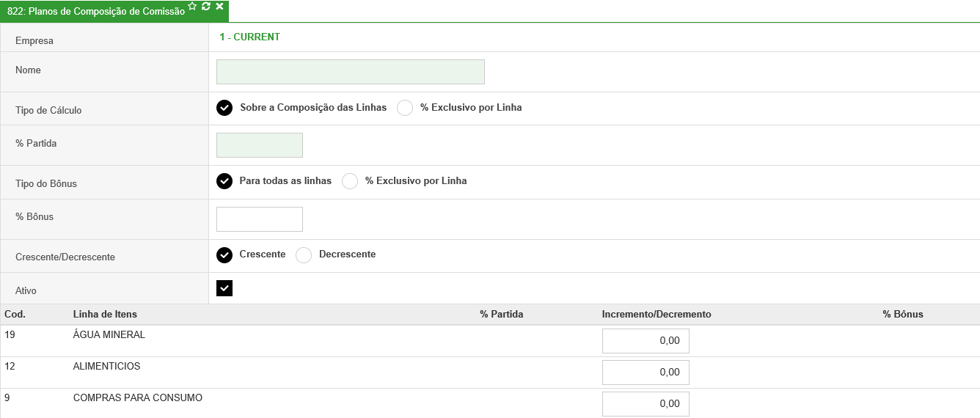Click the Incremento field for ALIMENTICIOS

point(646,373)
